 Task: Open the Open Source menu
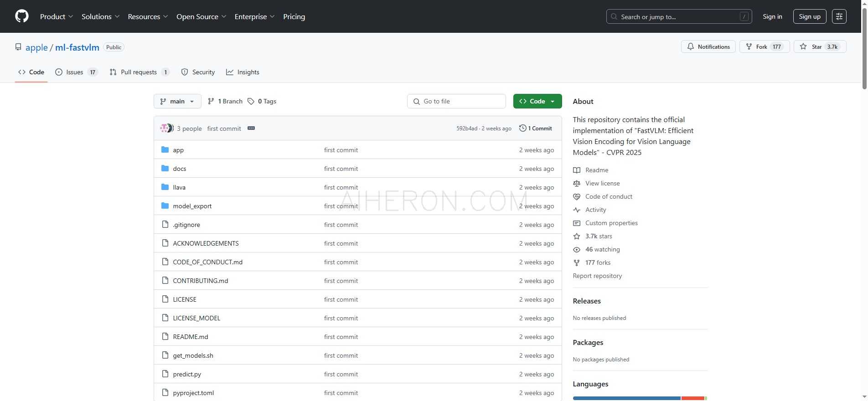pos(201,16)
